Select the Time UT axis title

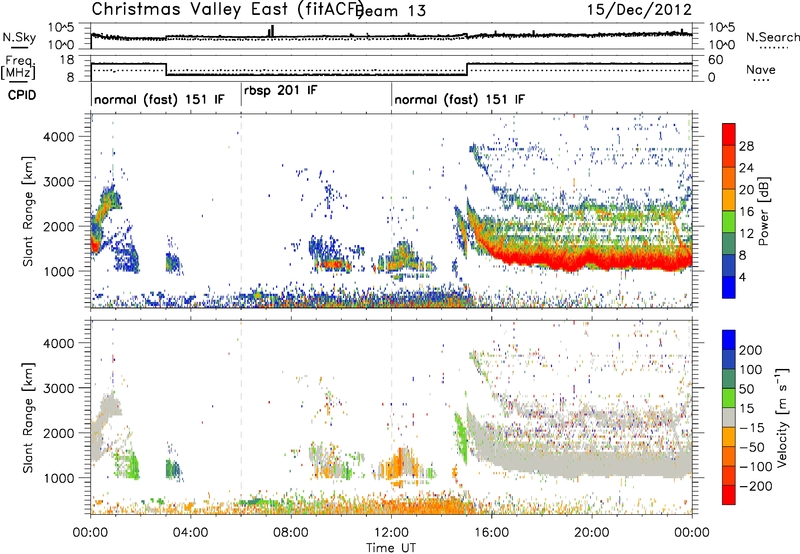(x=391, y=548)
